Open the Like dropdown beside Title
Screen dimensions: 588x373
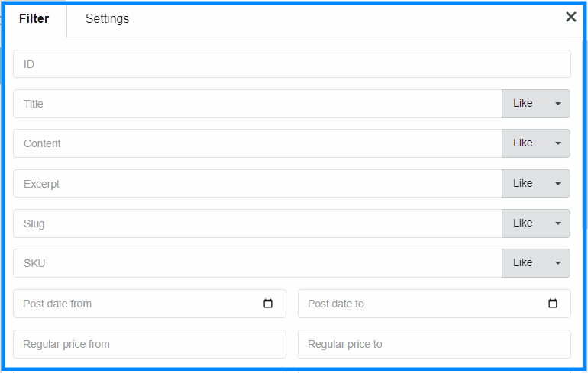coord(536,104)
